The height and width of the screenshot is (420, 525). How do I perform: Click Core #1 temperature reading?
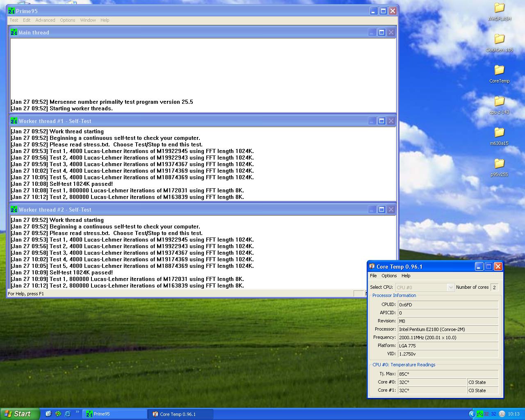point(432,390)
